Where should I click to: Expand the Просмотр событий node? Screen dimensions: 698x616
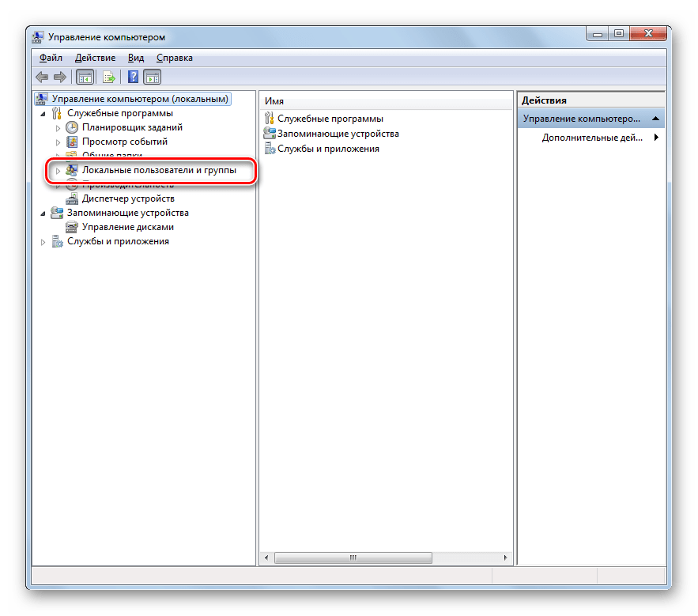[58, 142]
